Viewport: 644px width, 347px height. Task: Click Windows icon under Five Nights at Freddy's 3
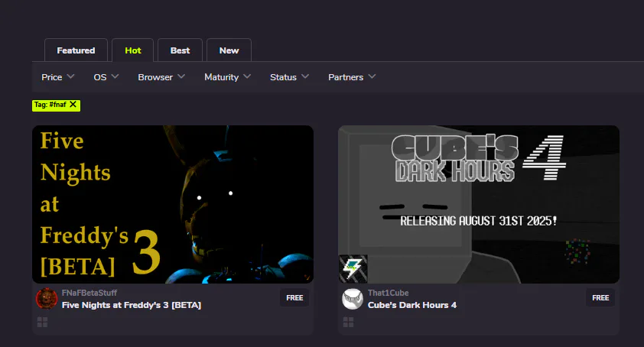click(x=42, y=323)
